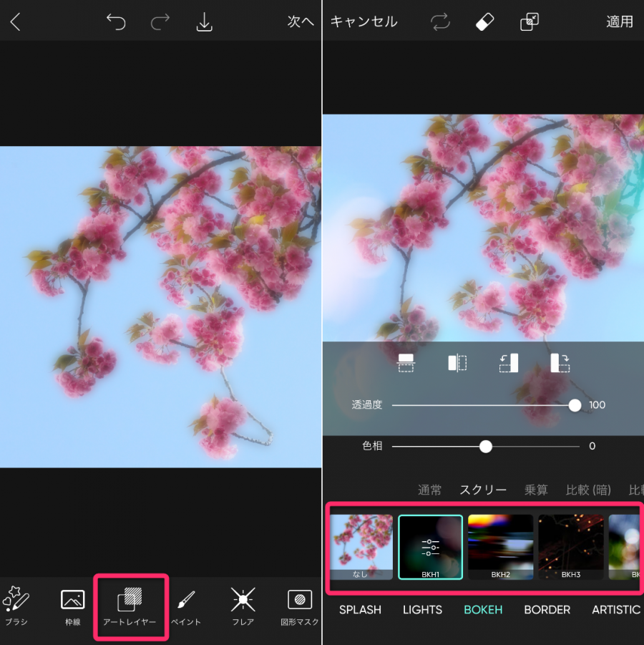This screenshot has width=644, height=645.
Task: Select the BKH2 bokeh effect thumbnail
Action: (500, 547)
